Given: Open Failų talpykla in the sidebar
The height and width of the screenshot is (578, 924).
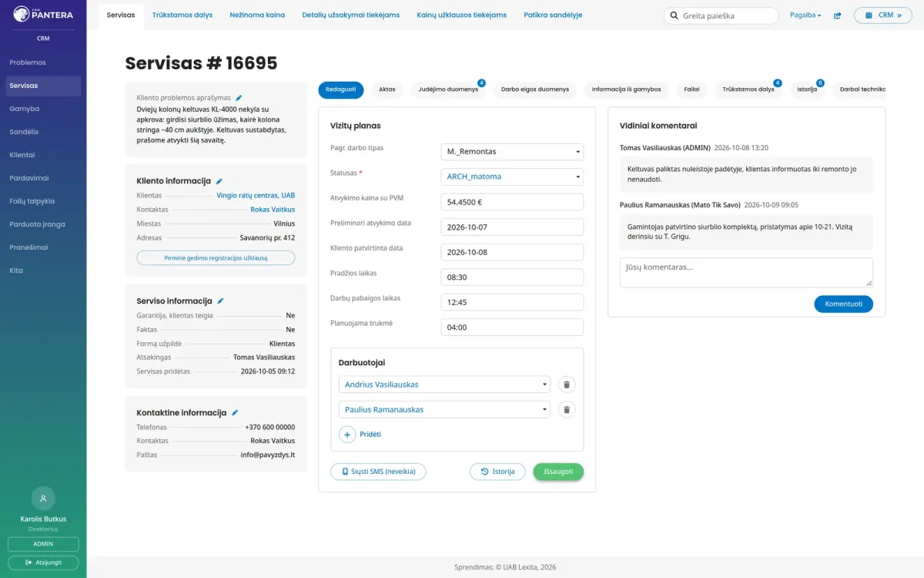Looking at the screenshot, I should tap(43, 201).
